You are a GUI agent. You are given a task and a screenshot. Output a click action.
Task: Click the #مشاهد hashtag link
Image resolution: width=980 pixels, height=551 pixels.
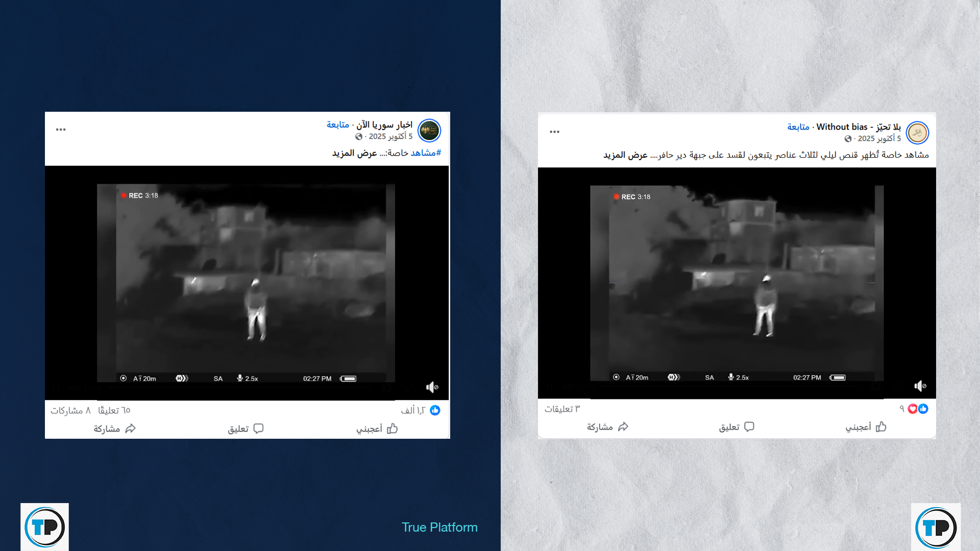coord(426,153)
